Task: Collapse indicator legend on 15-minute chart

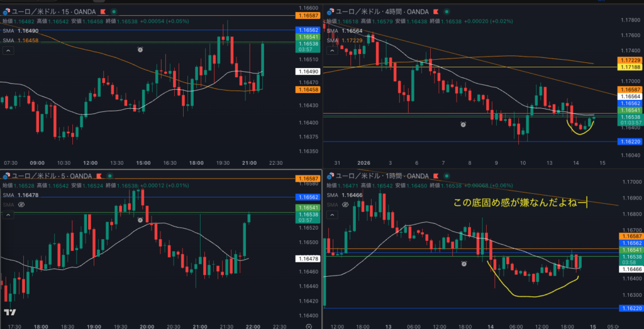Action: (8, 50)
